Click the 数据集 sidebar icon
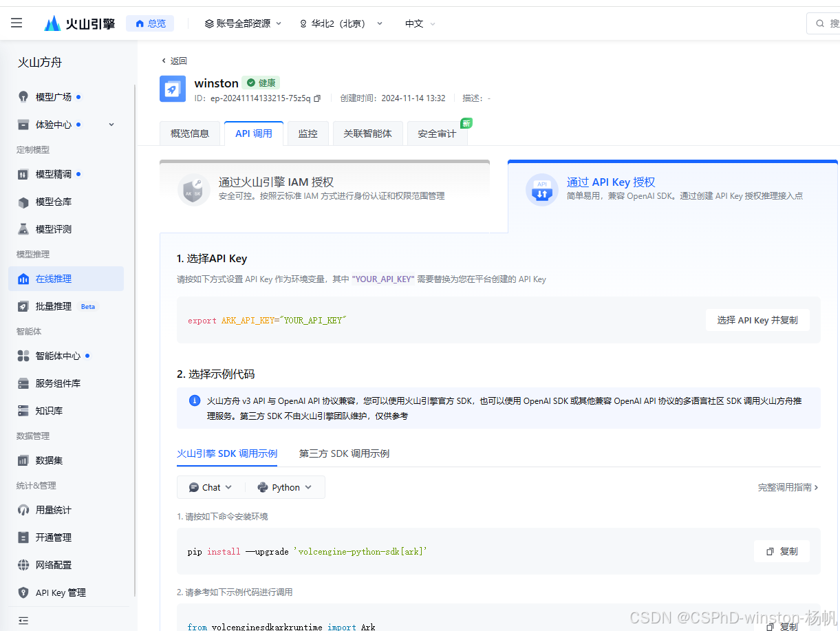840x631 pixels. (23, 460)
